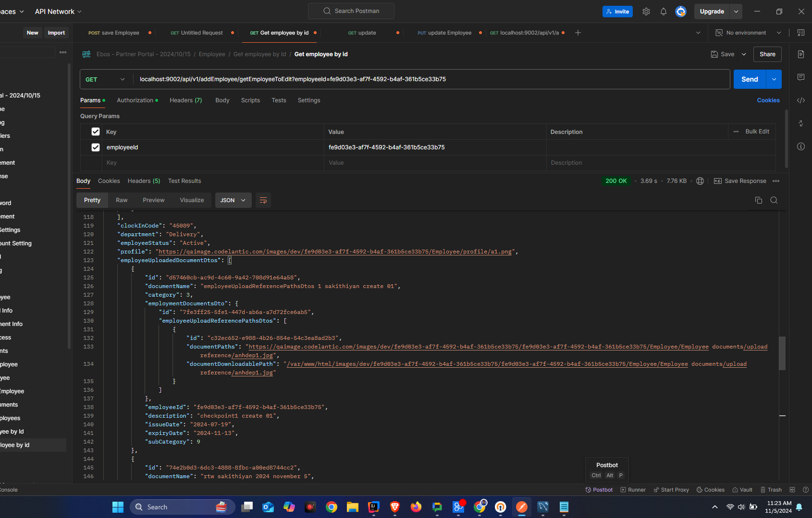The width and height of the screenshot is (812, 518).
Task: Open the add new tab plus icon
Action: [578, 33]
